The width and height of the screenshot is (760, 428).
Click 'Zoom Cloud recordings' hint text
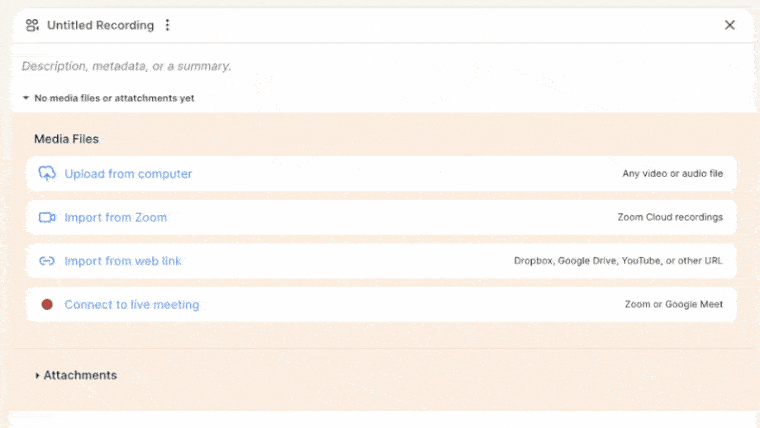(670, 217)
